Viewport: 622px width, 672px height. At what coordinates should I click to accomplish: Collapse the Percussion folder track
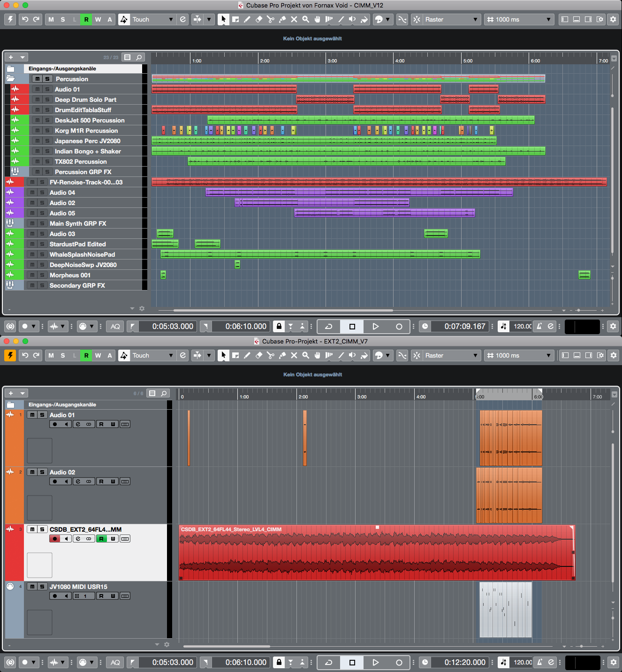click(10, 79)
